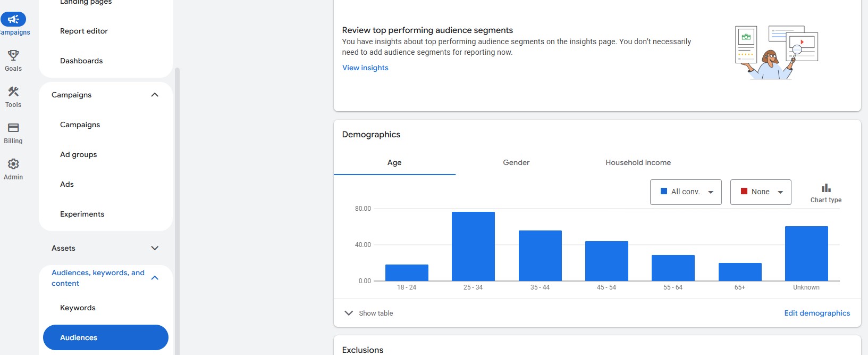
Task: Collapse Audiences, keywords, and content chevron
Action: click(x=155, y=278)
